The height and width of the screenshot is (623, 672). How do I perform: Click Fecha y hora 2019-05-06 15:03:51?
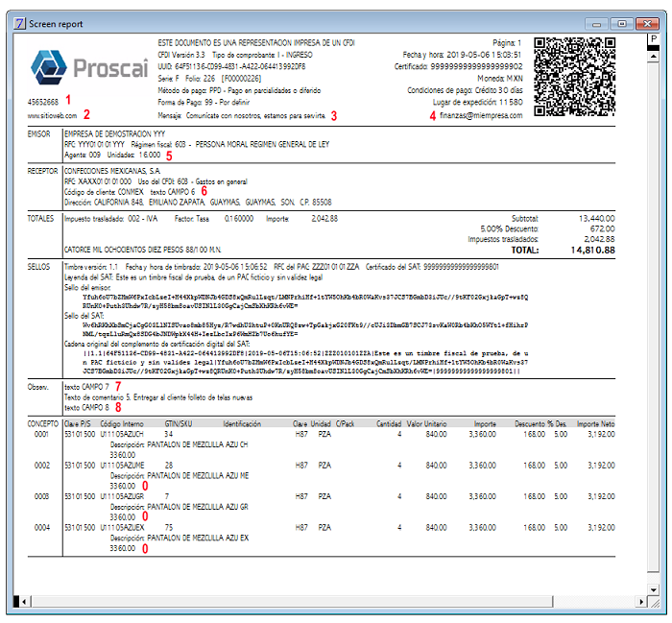tap(462, 55)
